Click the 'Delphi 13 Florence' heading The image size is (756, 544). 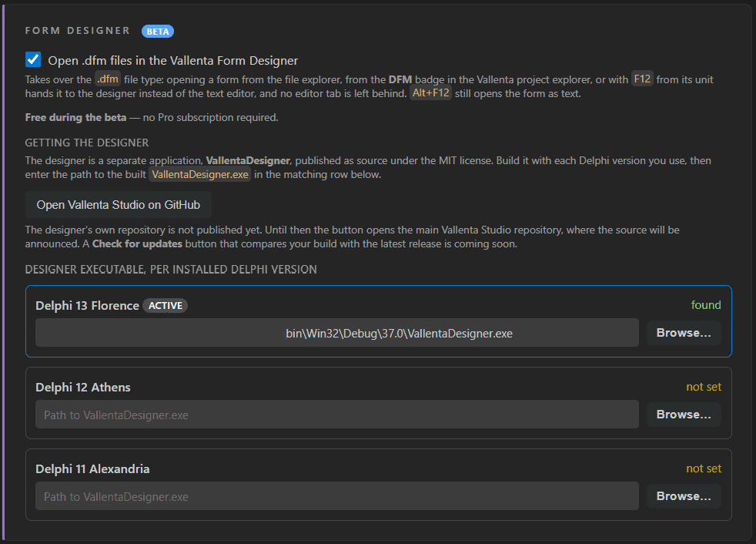point(87,306)
